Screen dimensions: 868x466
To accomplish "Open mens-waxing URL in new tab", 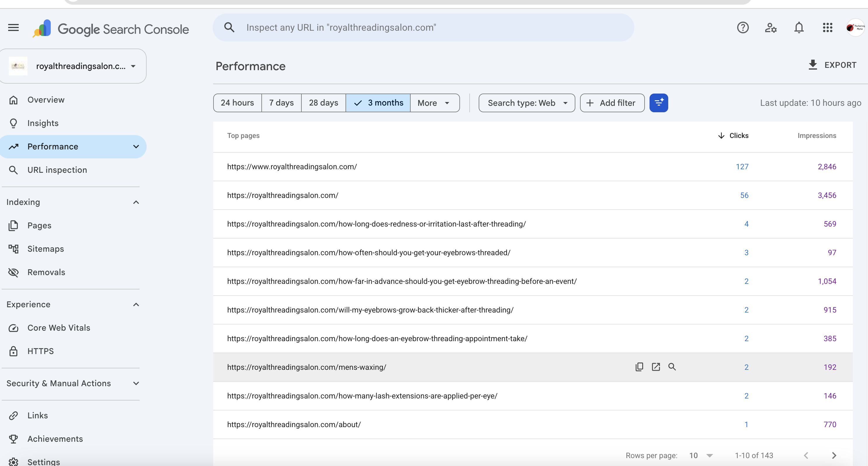I will 656,367.
